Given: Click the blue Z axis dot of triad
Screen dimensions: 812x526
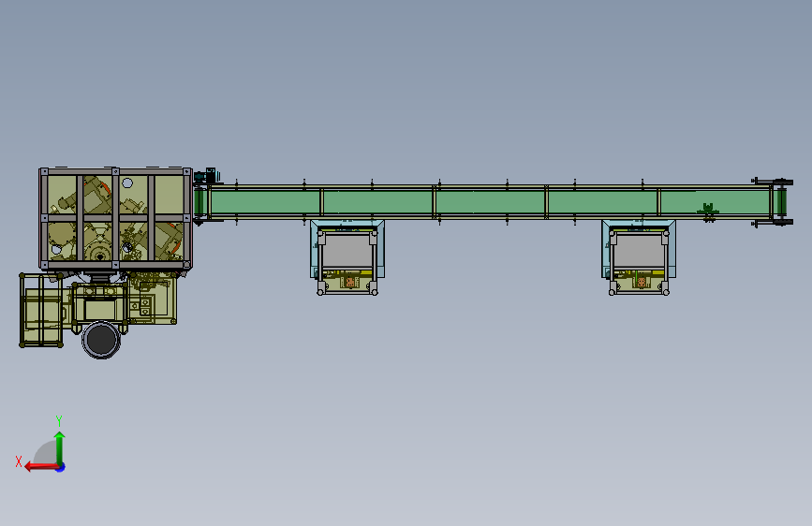Looking at the screenshot, I should click(61, 468).
